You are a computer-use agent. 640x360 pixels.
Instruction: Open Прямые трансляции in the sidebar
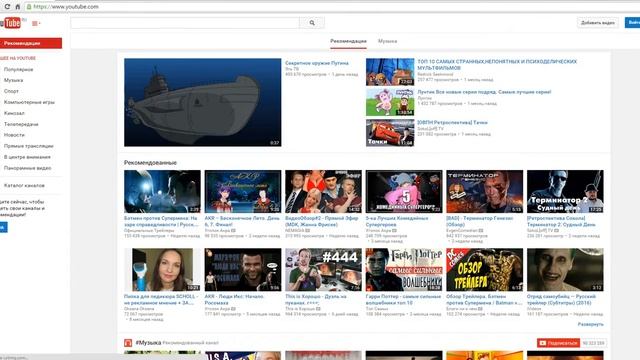tap(29, 146)
